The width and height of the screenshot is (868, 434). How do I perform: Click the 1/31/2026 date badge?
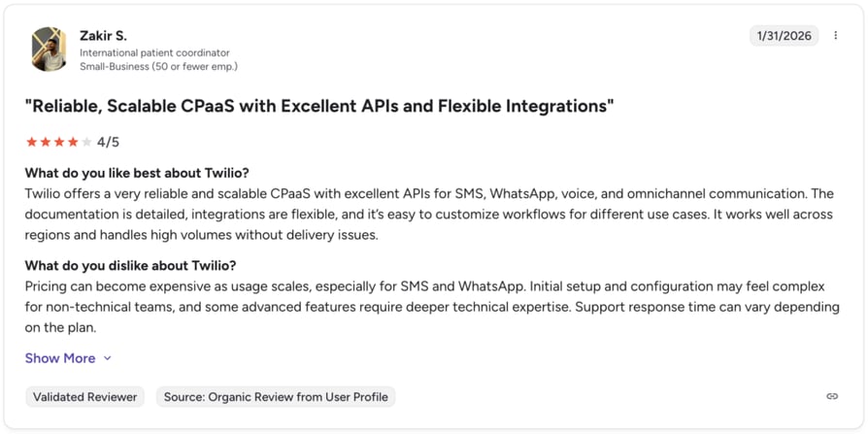click(784, 36)
